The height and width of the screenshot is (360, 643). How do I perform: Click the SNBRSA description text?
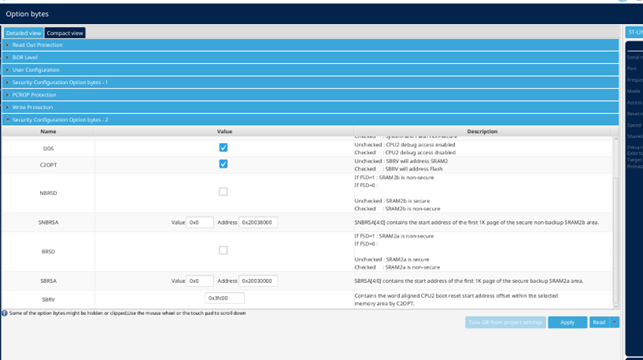tap(477, 222)
